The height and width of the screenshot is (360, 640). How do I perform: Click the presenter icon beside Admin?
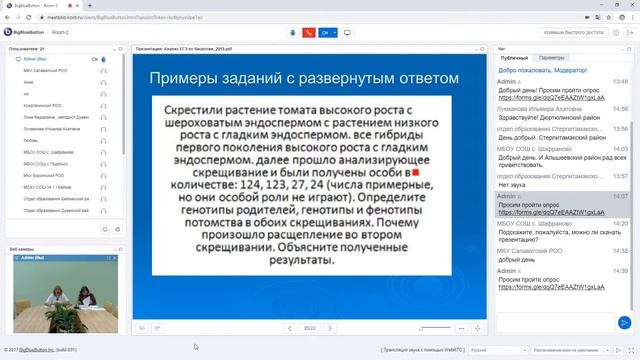[18, 59]
